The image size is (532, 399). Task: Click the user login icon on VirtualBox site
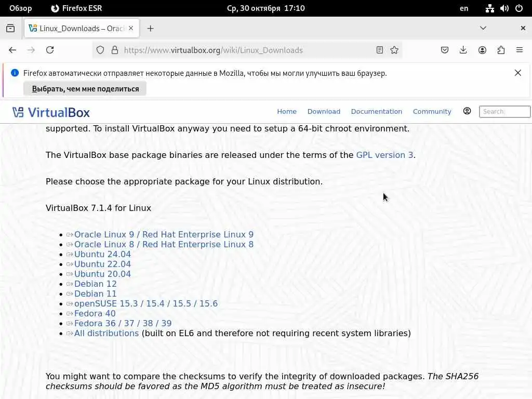tap(467, 111)
